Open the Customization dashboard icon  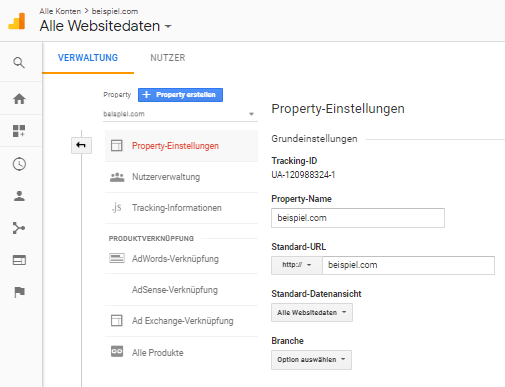(19, 131)
